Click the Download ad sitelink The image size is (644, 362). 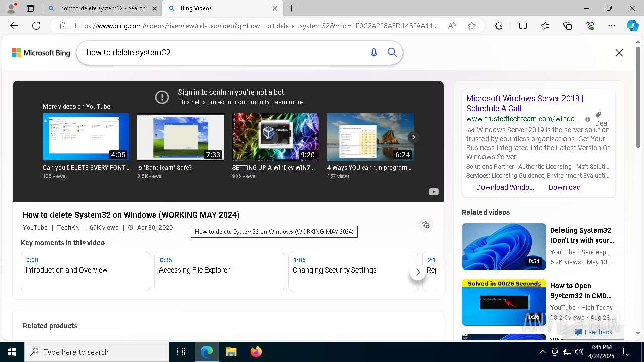click(x=565, y=187)
